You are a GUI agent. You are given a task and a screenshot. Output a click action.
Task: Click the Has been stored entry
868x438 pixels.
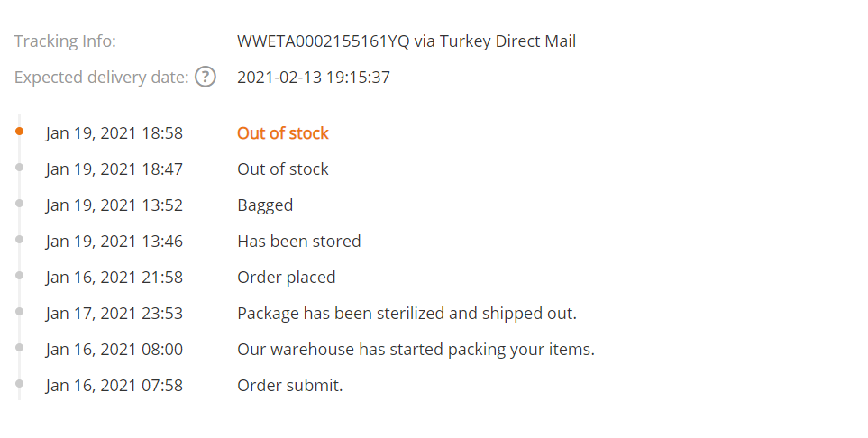click(299, 241)
